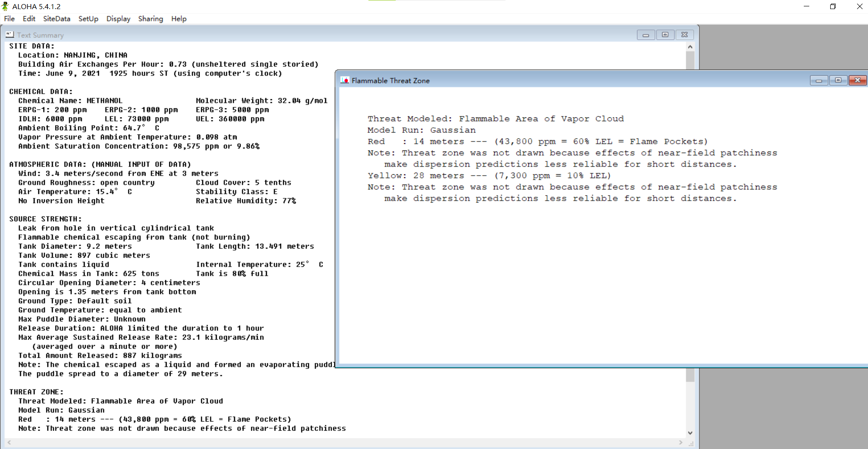Image resolution: width=868 pixels, height=449 pixels.
Task: Click the Text Summary window title
Action: coord(41,35)
